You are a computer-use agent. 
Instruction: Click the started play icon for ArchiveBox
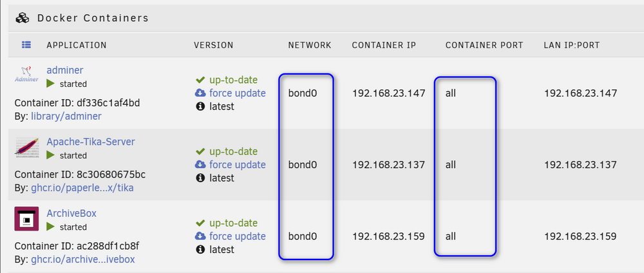click(x=50, y=227)
